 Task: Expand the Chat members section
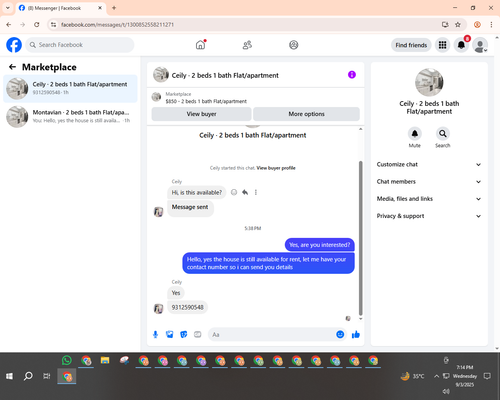tap(429, 182)
